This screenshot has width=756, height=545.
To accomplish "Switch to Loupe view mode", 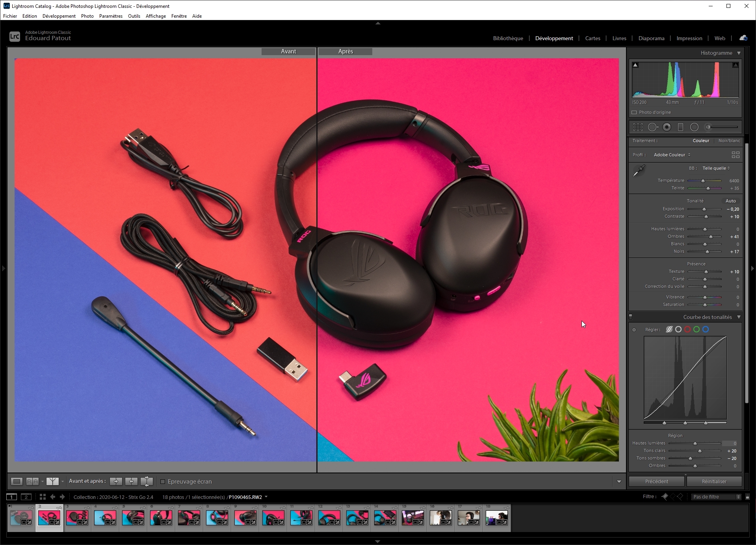I will pos(17,481).
